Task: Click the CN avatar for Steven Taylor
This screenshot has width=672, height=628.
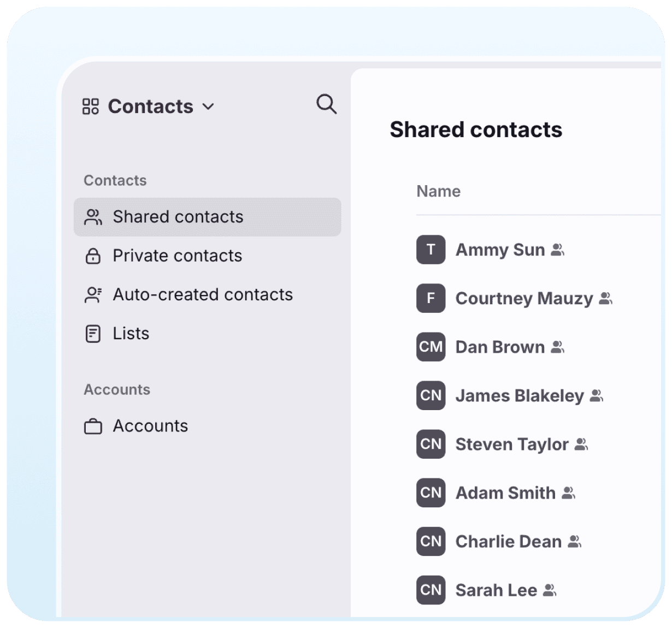Action: pos(431,444)
